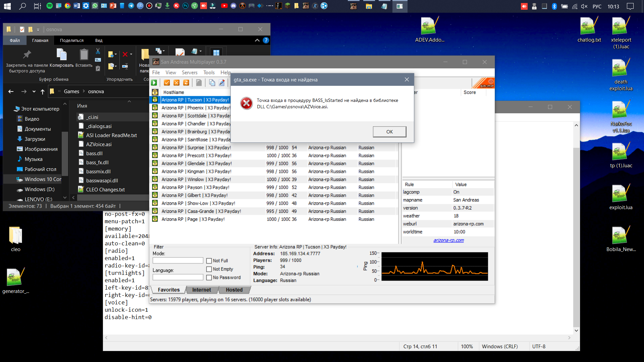The width and height of the screenshot is (644, 362).
Task: Click the pencil edit icon in SA-MP toolbar
Action: tap(222, 83)
